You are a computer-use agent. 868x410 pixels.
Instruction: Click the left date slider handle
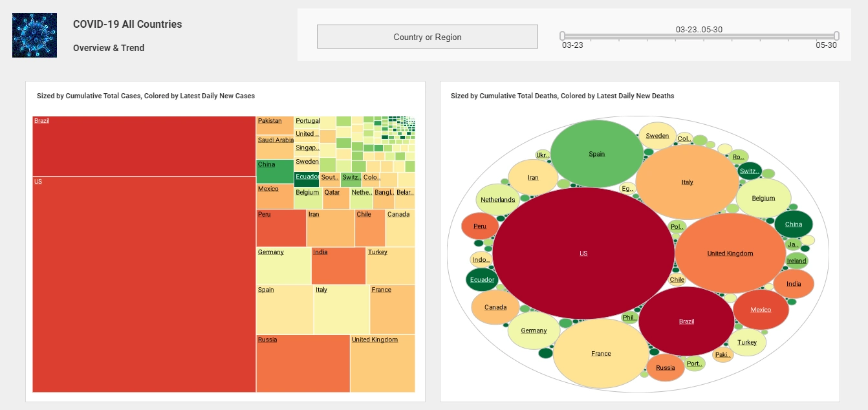pyautogui.click(x=563, y=36)
